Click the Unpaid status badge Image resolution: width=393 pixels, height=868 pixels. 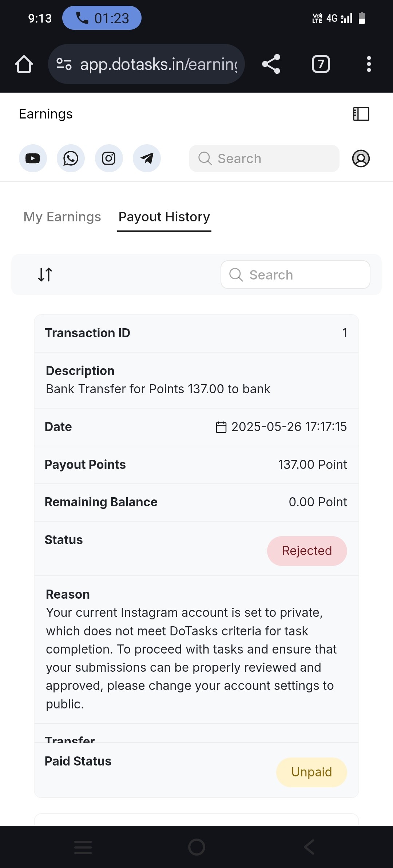point(311,772)
